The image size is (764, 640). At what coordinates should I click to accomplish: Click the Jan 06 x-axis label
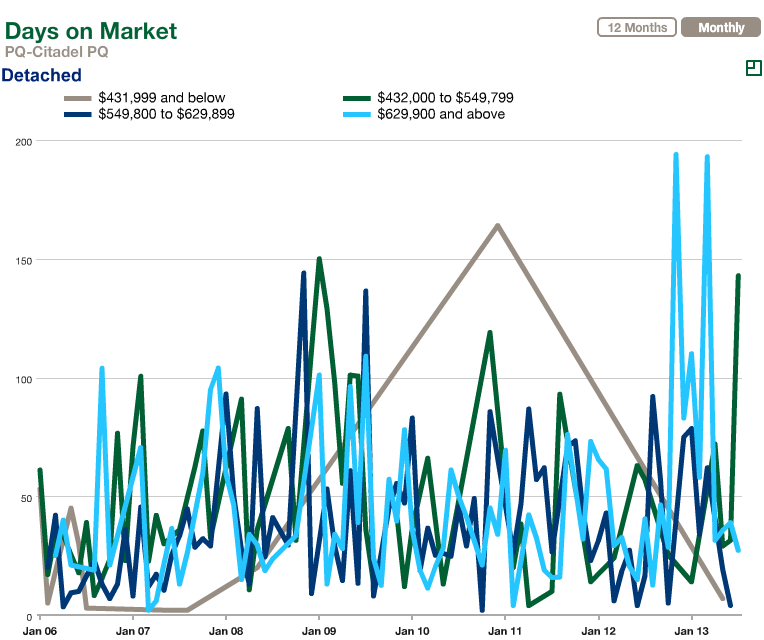[x=39, y=631]
